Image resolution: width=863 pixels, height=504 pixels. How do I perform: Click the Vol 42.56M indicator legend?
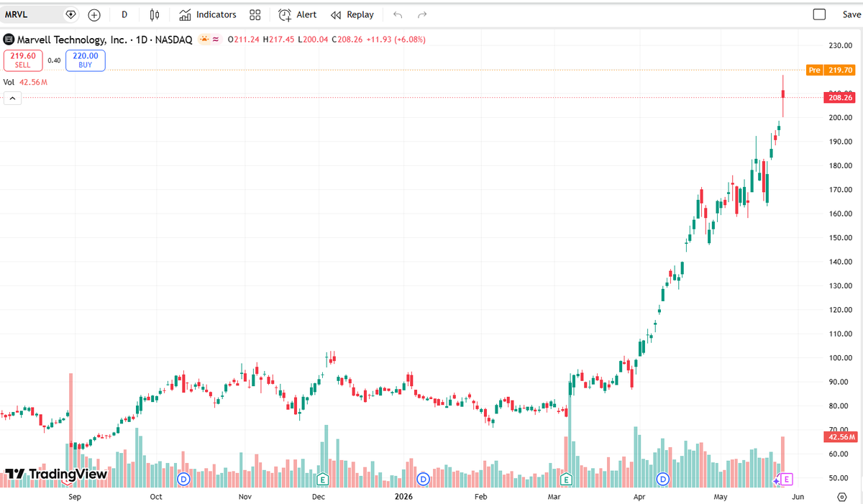point(25,82)
